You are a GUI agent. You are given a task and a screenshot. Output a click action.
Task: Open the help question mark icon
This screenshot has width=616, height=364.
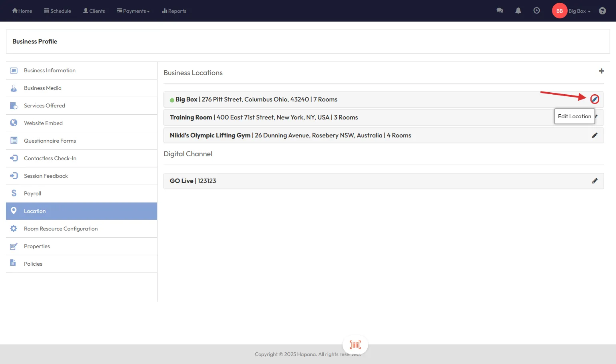(x=602, y=11)
